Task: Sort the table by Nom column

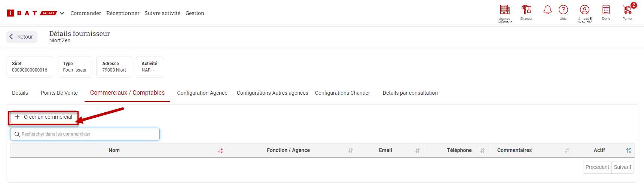Action: [x=220, y=151]
